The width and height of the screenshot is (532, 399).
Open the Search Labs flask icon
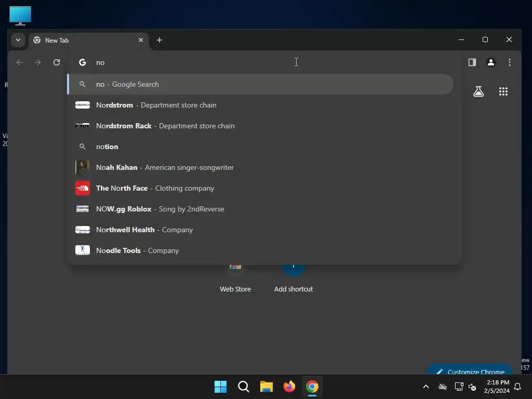point(478,91)
